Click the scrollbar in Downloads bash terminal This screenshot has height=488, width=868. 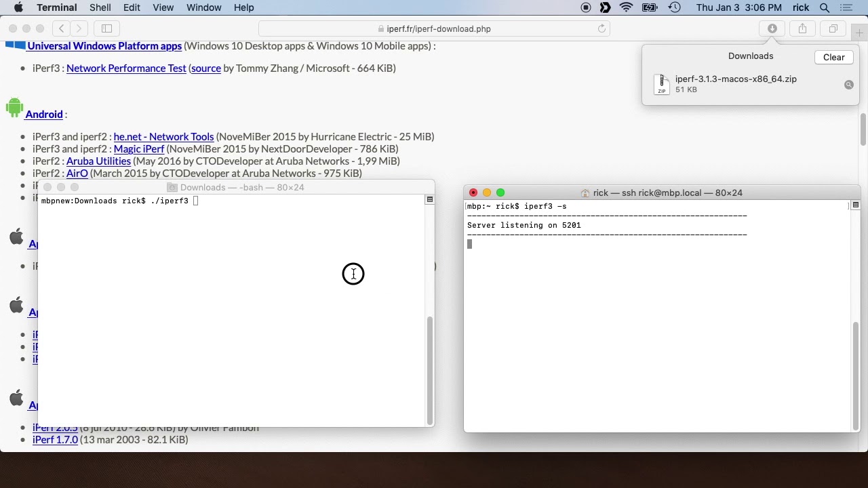point(429,370)
